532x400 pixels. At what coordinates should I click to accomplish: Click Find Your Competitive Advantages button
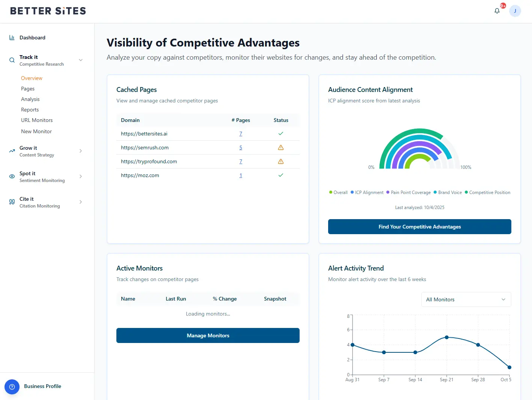[x=419, y=227]
